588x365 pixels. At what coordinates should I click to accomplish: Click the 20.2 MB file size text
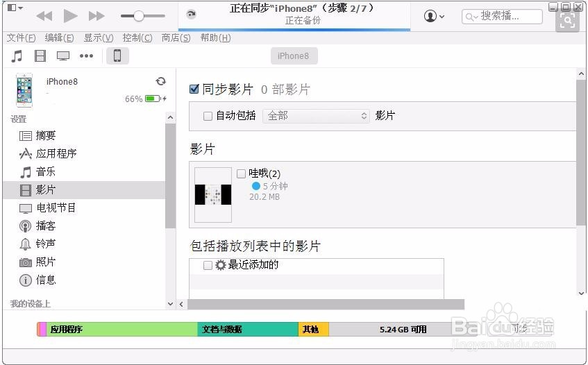[x=264, y=197]
